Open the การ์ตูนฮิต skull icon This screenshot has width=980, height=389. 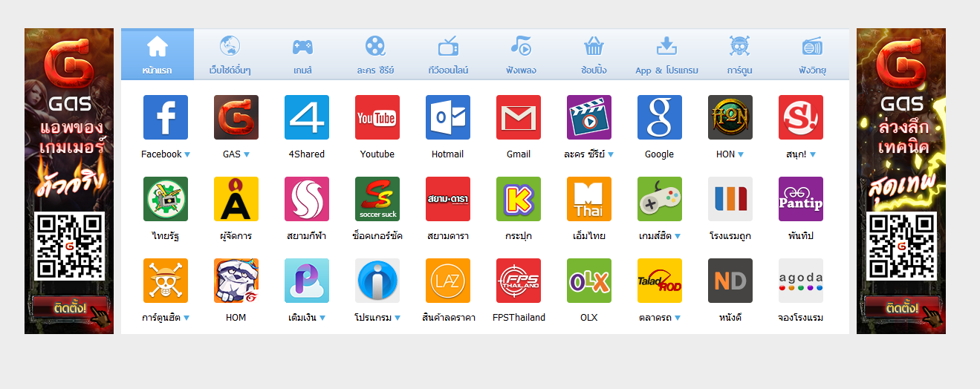pos(166,281)
